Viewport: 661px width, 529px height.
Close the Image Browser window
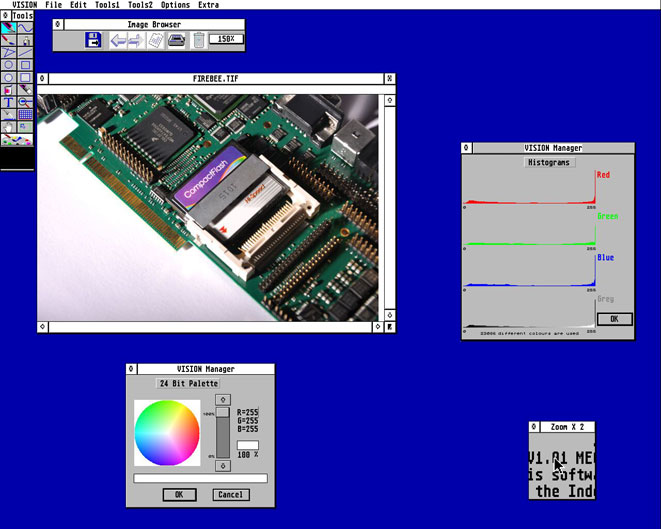point(58,24)
